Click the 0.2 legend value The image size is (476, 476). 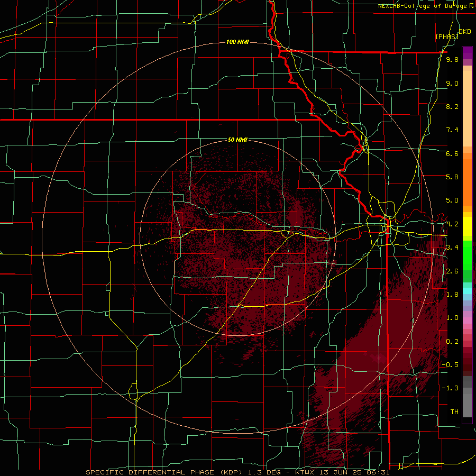click(452, 342)
